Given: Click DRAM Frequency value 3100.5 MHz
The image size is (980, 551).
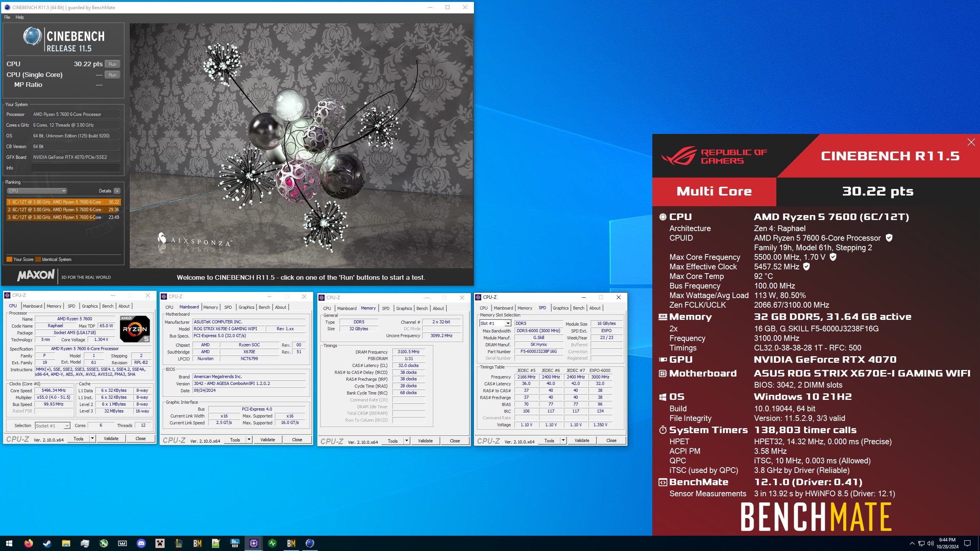Looking at the screenshot, I should coord(408,352).
